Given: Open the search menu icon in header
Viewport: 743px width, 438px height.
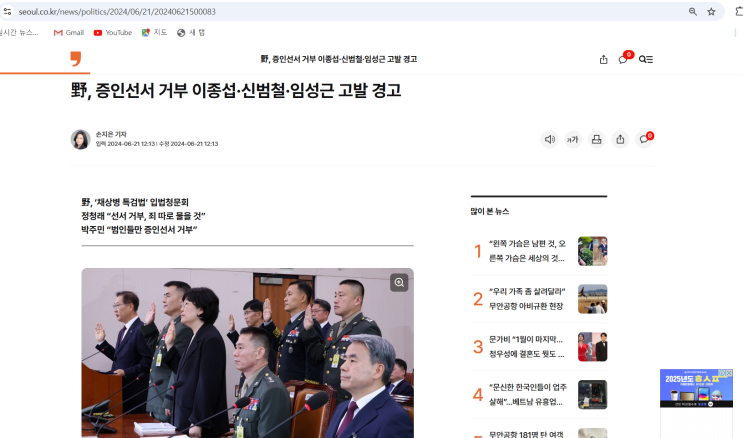Looking at the screenshot, I should coord(645,59).
